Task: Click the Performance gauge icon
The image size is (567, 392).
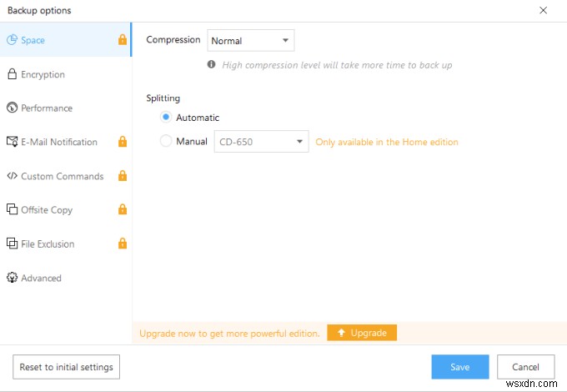Action: [x=13, y=108]
